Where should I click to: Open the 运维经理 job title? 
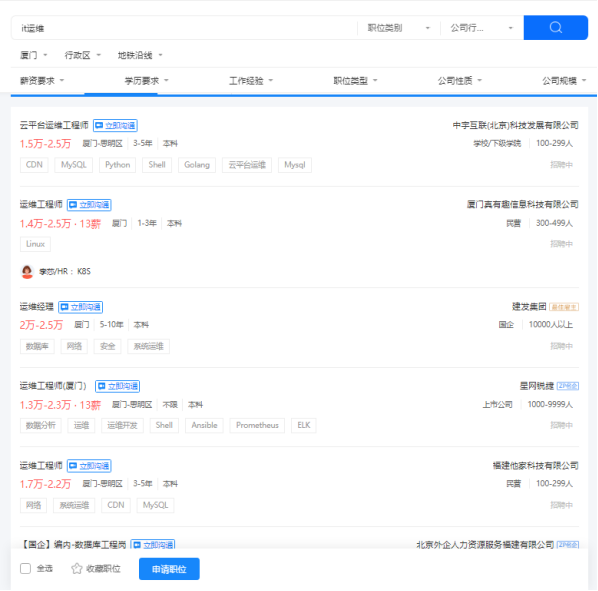(37, 307)
